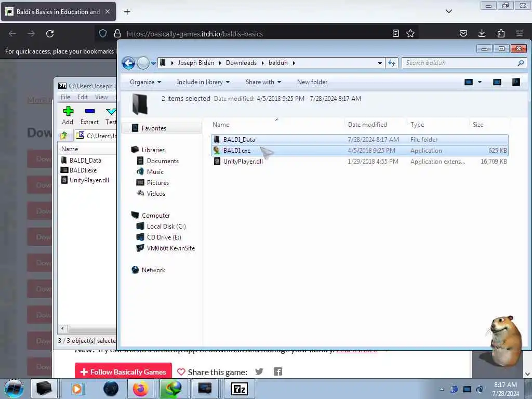Select BALDI_Data in 7-Zip list
Image resolution: width=532 pixels, height=399 pixels.
pos(85,160)
